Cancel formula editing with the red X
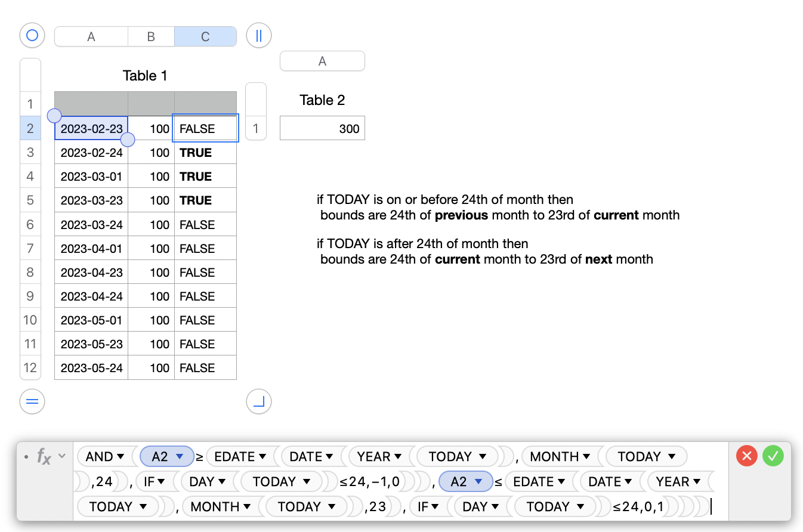Viewport: 803px width, 532px height. pos(746,456)
